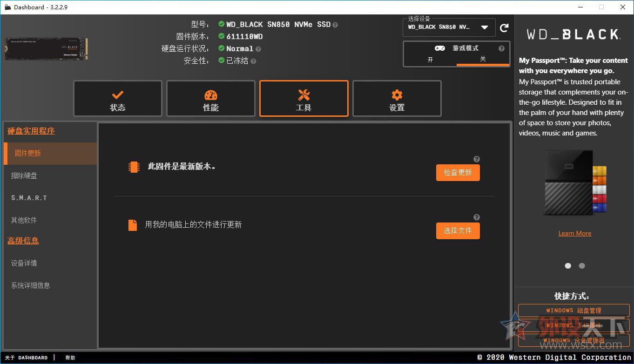Image resolution: width=634 pixels, height=364 pixels.
Task: Open the Learn More link
Action: 574,233
